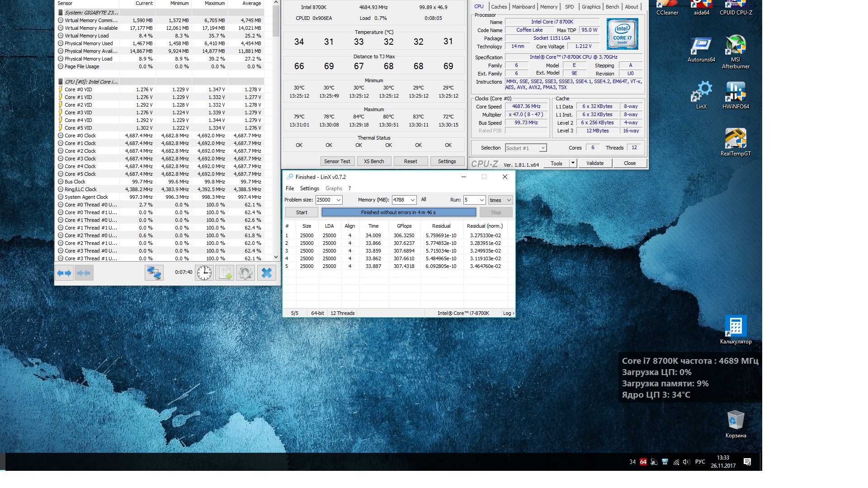Click the network remote monitoring icon
Viewport: 868px width, 488px height.
coord(154,273)
